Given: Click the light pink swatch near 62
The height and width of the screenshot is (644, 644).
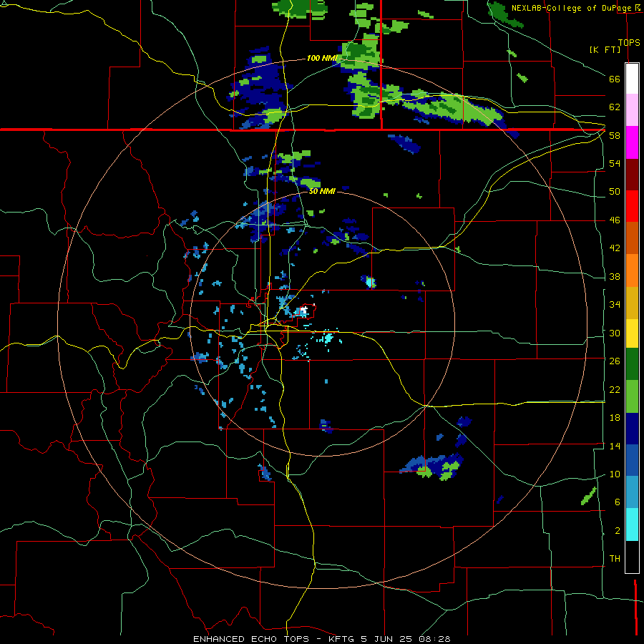Looking at the screenshot, I should coord(632,110).
